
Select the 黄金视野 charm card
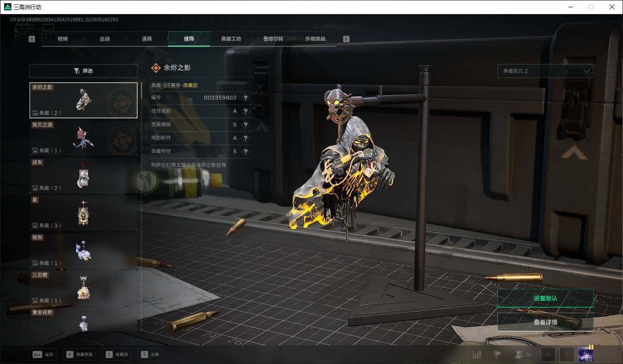click(83, 320)
